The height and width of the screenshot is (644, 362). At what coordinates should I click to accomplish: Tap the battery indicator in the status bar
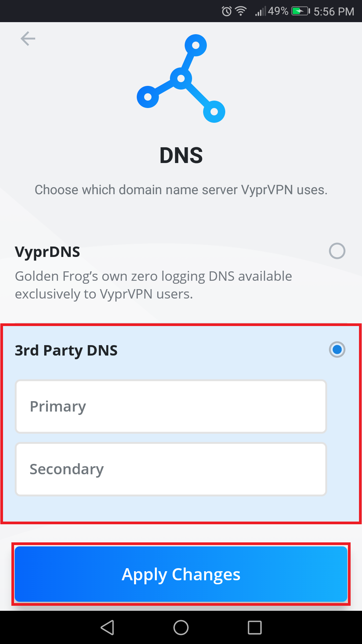point(299,11)
